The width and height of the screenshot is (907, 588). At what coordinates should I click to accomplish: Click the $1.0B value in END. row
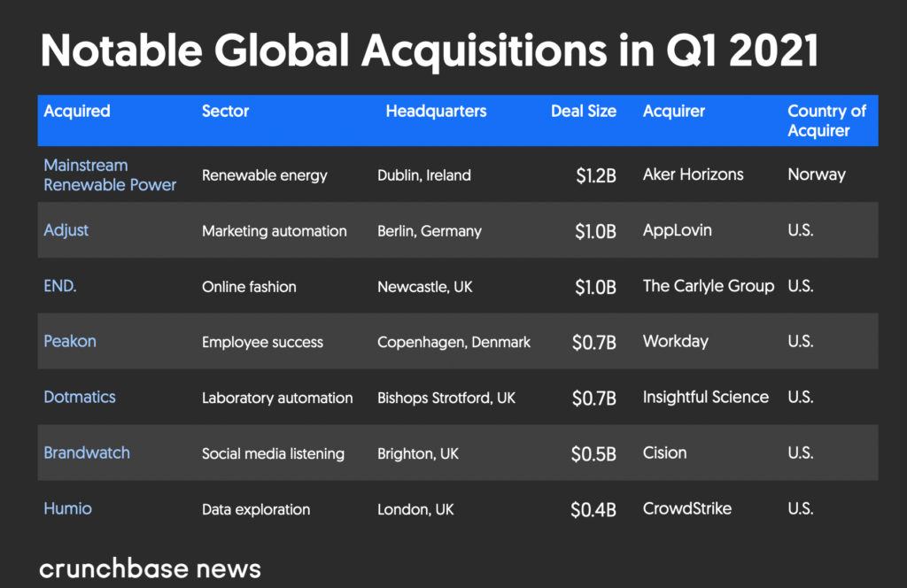[595, 287]
